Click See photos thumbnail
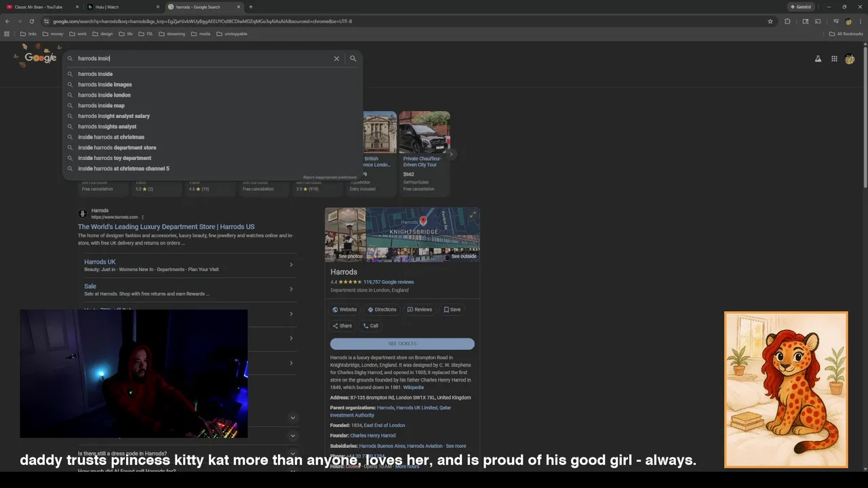868x488 pixels. (346, 235)
